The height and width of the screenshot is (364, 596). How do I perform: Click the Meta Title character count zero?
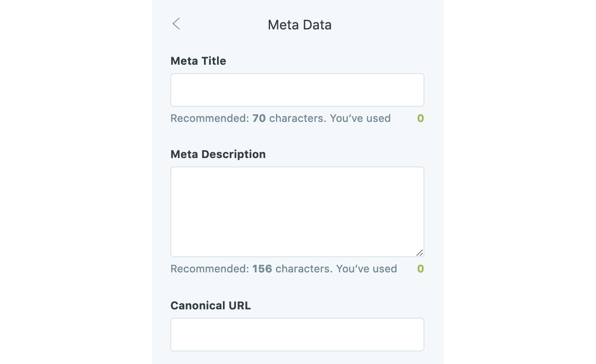420,119
